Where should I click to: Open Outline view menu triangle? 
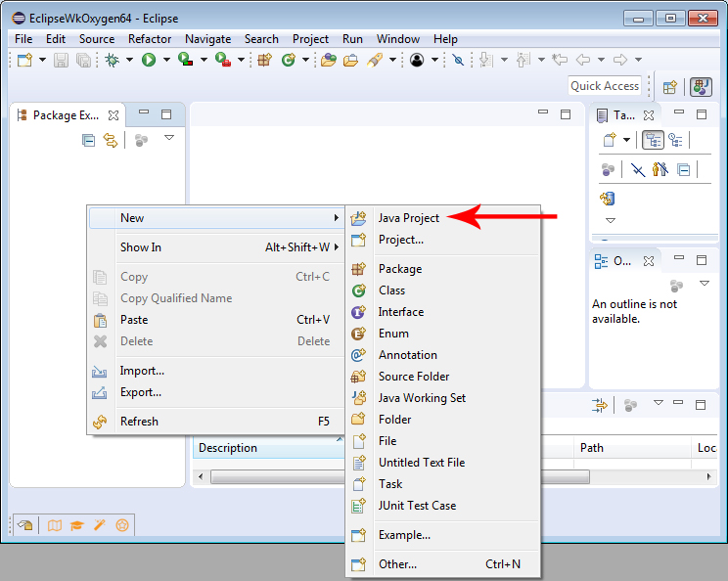tap(705, 283)
